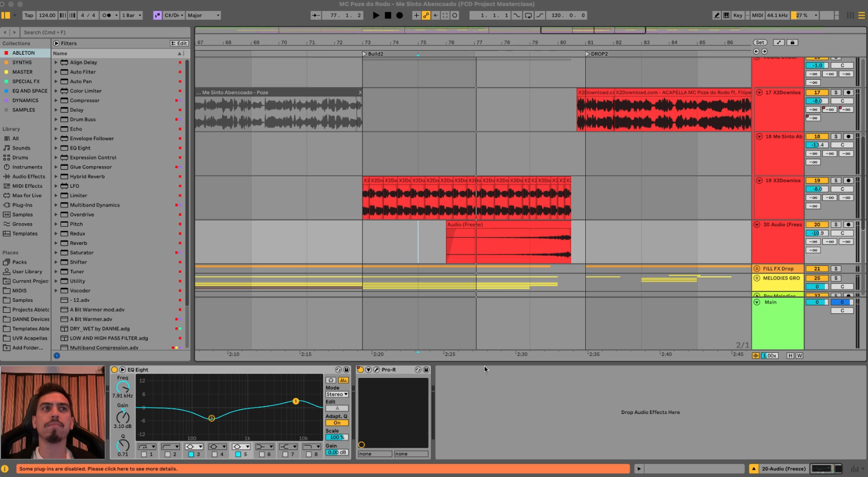Toggle the Key map mode button
Image resolution: width=868 pixels, height=477 pixels.
(738, 15)
